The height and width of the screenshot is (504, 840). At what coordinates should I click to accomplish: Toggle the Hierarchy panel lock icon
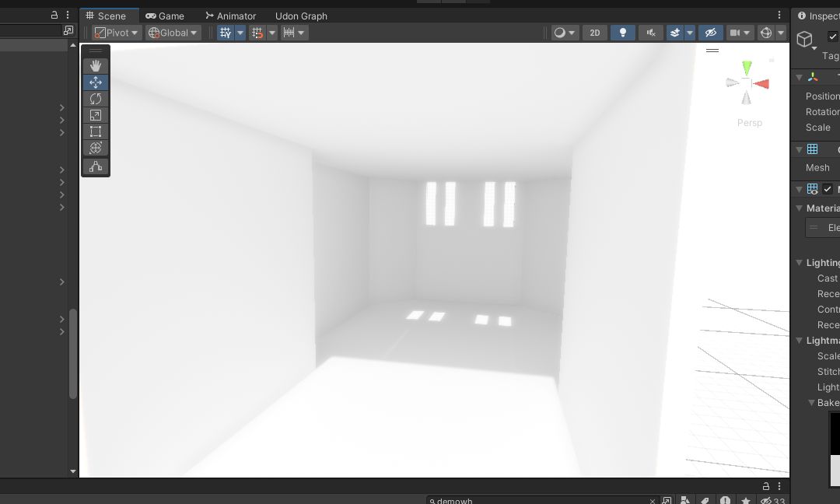point(54,15)
